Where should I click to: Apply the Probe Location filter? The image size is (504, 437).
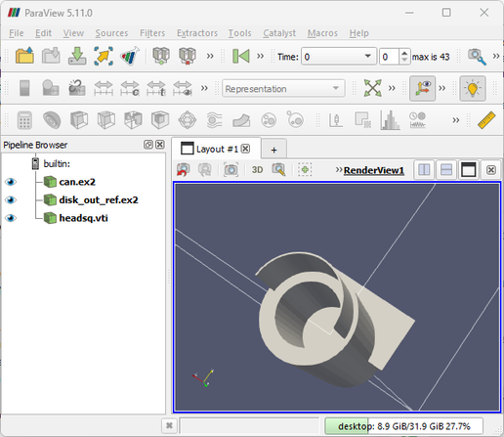coord(336,120)
